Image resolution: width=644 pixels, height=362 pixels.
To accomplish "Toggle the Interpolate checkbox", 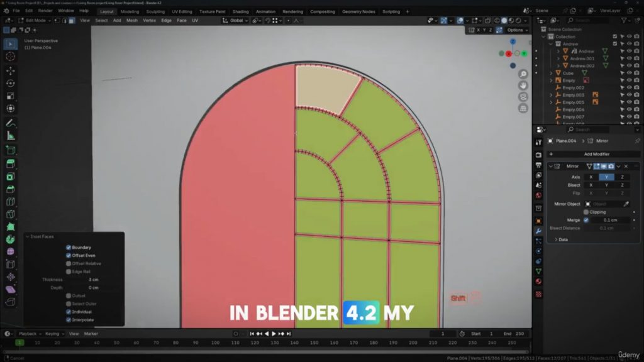I will 69,320.
